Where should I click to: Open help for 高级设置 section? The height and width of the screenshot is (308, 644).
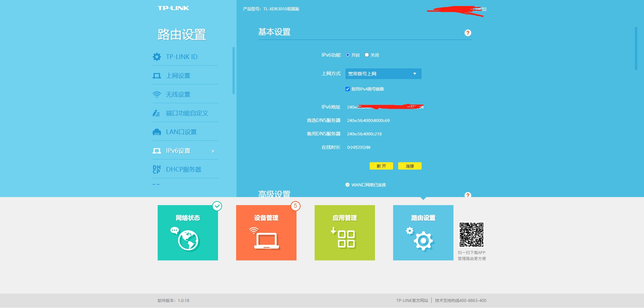click(x=468, y=195)
